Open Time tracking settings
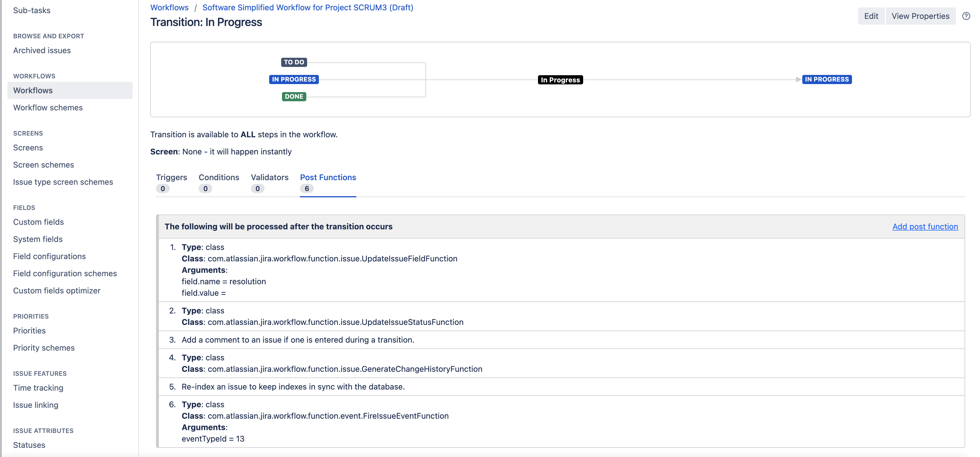The image size is (980, 457). click(x=38, y=388)
